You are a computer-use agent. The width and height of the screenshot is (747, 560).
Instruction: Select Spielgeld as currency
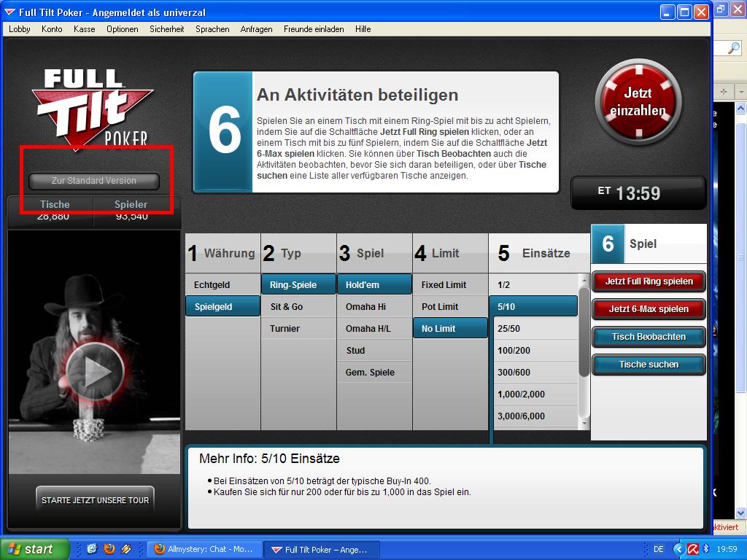tap(222, 307)
